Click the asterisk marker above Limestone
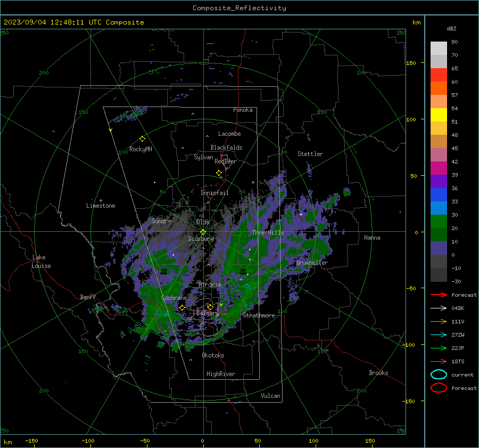Screen dimensions: 479x448 (101, 201)
